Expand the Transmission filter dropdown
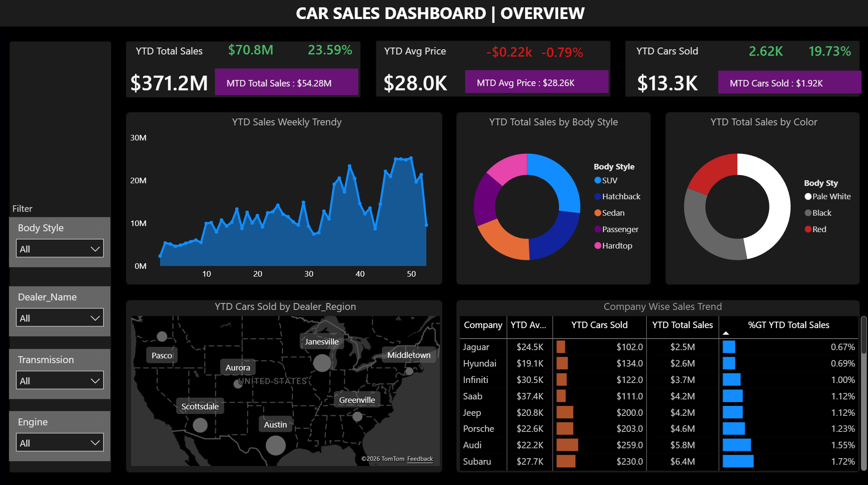The image size is (868, 485). click(x=60, y=380)
